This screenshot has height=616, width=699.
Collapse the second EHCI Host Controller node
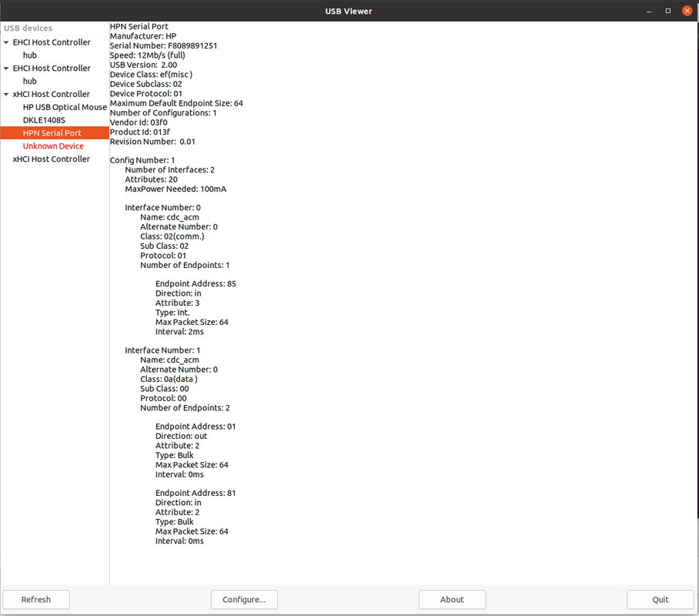pos(6,69)
